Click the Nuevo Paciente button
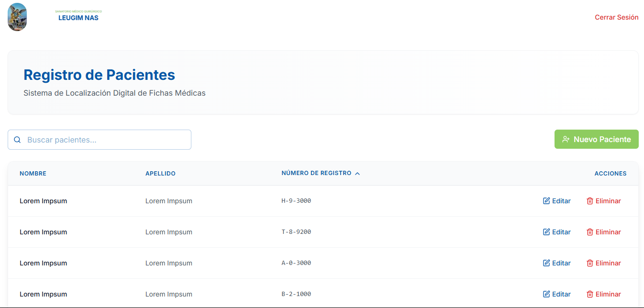The image size is (644, 308). point(596,139)
